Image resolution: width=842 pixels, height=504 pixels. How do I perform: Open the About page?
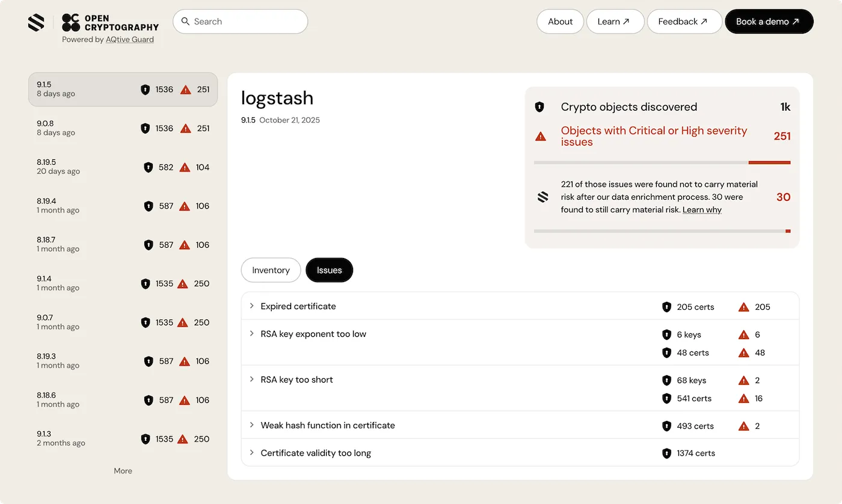click(x=560, y=22)
